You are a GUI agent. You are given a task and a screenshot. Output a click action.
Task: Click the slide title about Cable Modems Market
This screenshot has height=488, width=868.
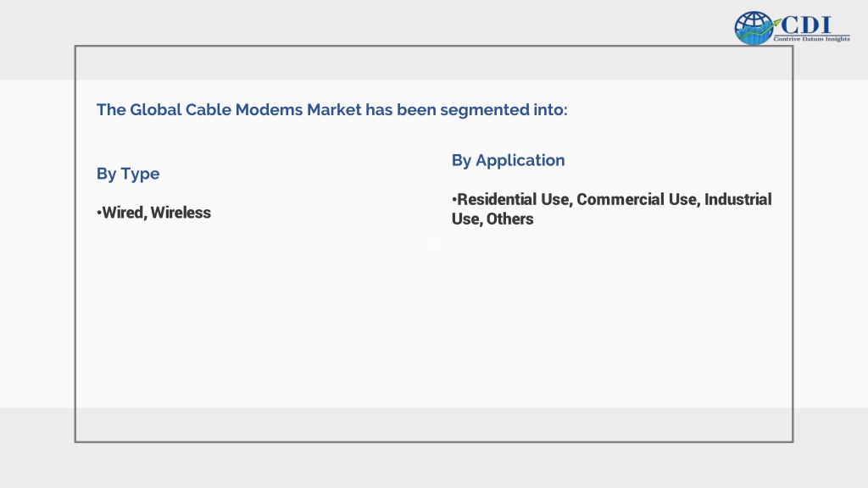[332, 109]
